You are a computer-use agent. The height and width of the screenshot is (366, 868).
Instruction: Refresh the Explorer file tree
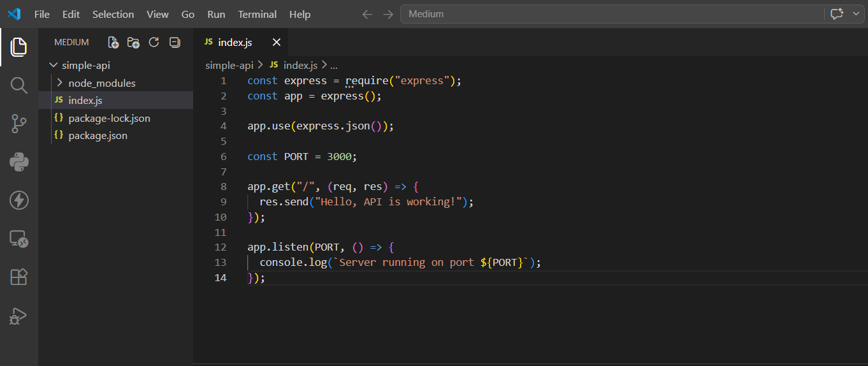[154, 43]
